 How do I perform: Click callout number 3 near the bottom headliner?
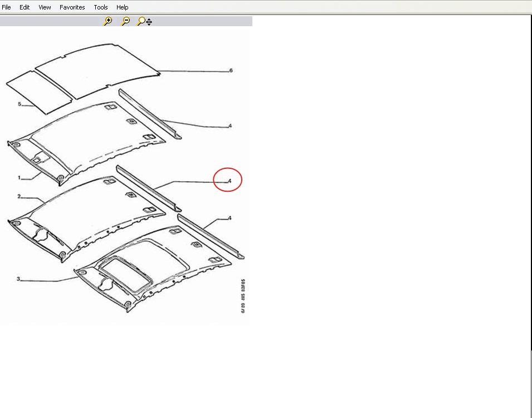19,279
